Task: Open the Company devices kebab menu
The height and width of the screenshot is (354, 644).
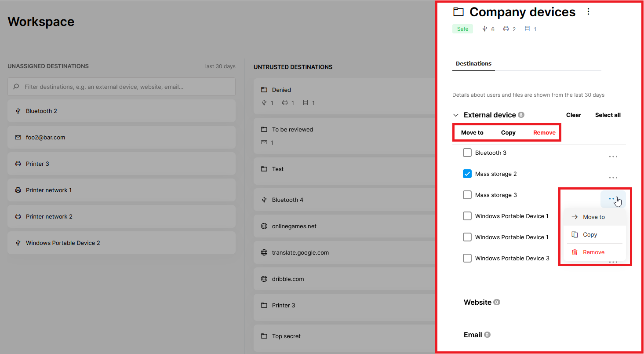Action: pos(589,12)
